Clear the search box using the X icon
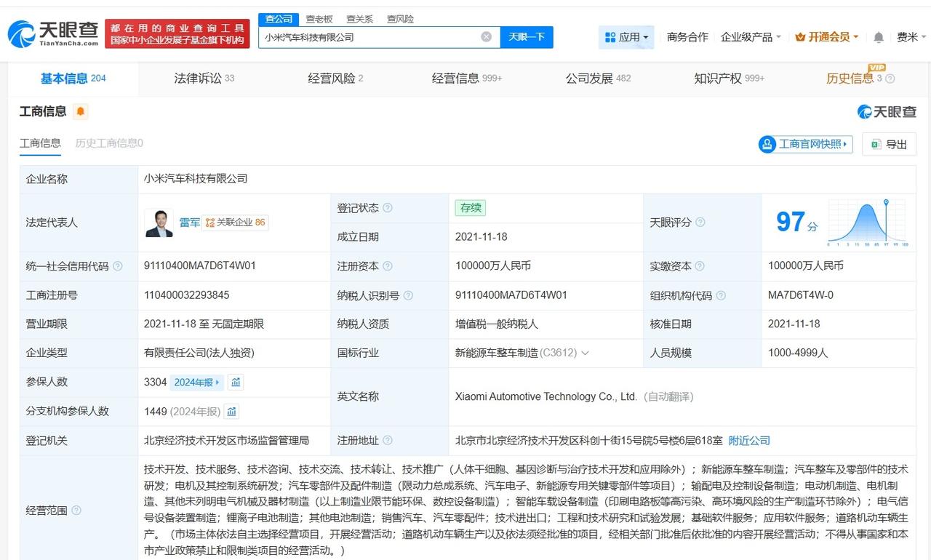Viewport: 931px width, 560px height. click(485, 36)
